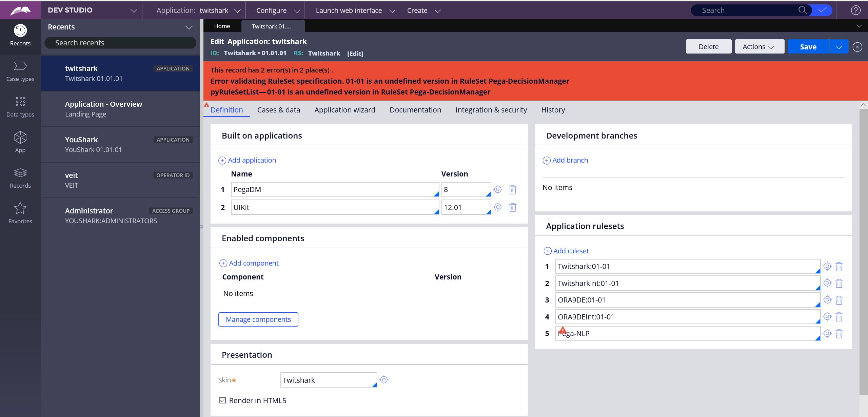
Task: Delete the ORA9DE:01-01 ruleset row
Action: pyautogui.click(x=839, y=300)
